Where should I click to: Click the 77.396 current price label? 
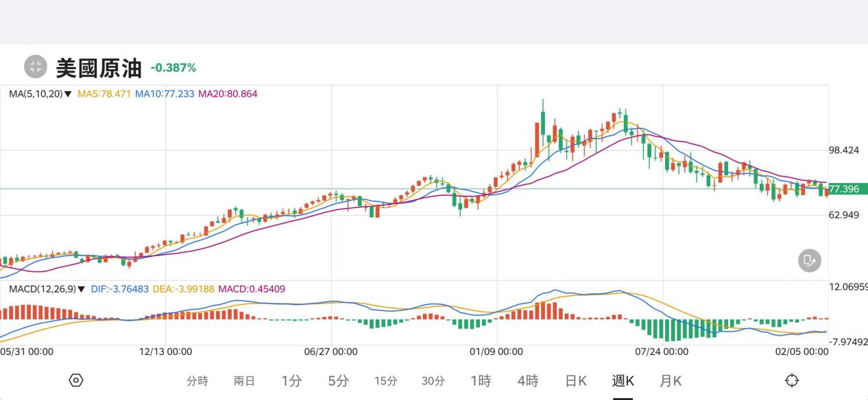844,189
